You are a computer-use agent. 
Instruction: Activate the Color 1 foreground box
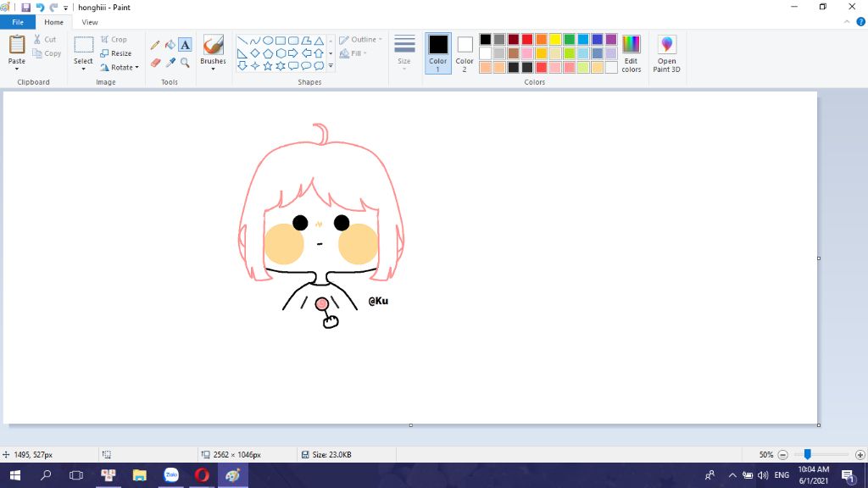pos(438,53)
